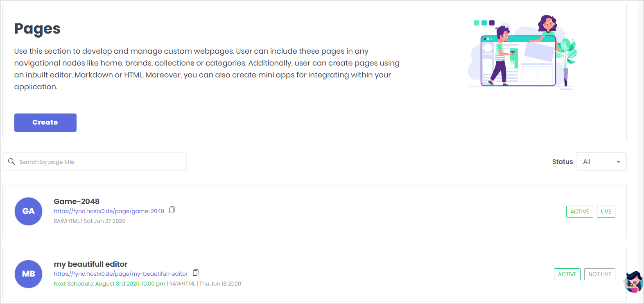Click ACTIVE badge on my beautifull editor

click(567, 275)
